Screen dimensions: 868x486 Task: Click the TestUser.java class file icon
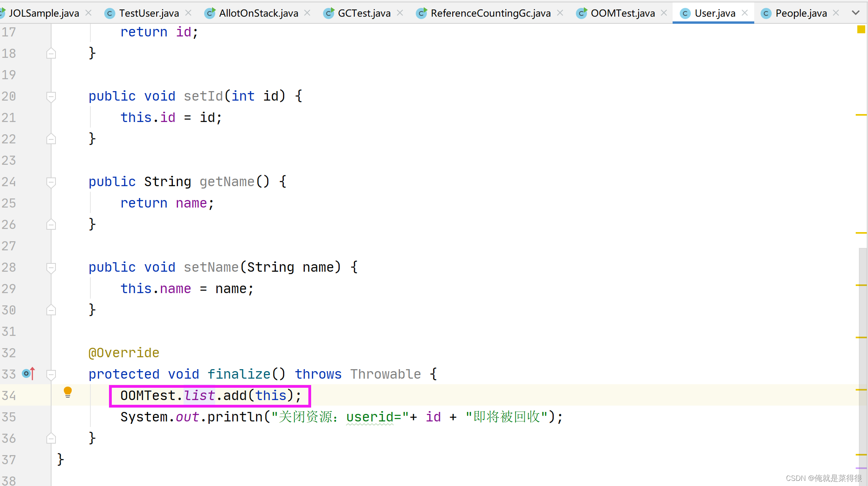(x=110, y=13)
